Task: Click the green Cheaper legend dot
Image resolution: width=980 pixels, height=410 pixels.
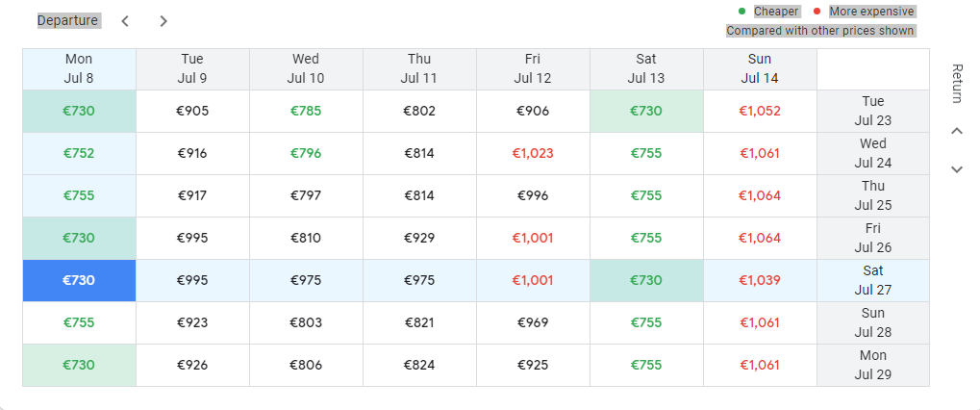Action: pyautogui.click(x=741, y=12)
